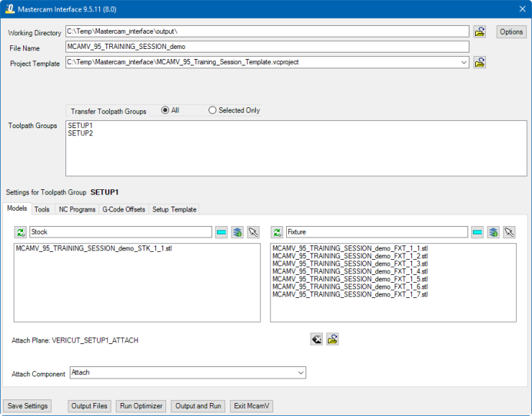Click the Fixture name input field
The width and height of the screenshot is (532, 416).
click(x=377, y=232)
